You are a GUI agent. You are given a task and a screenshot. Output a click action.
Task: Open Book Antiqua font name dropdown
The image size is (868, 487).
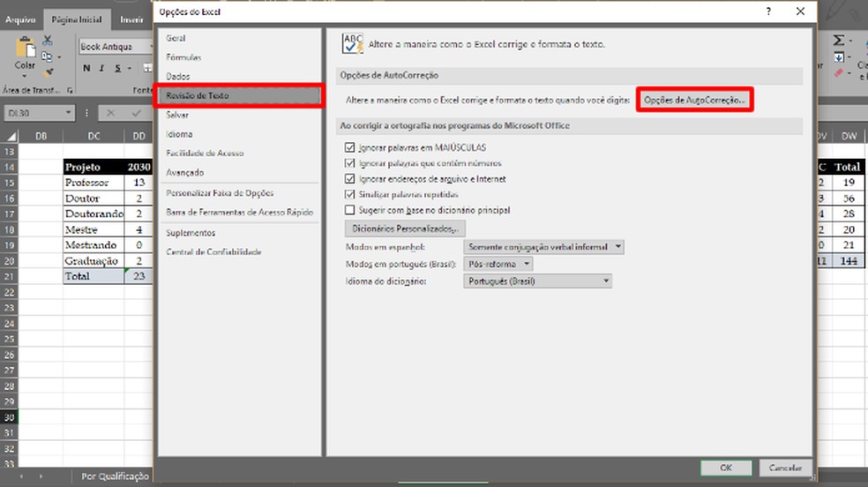[x=151, y=47]
